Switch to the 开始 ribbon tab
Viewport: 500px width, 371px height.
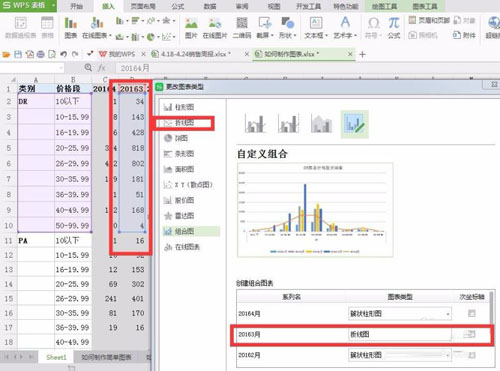(x=76, y=6)
